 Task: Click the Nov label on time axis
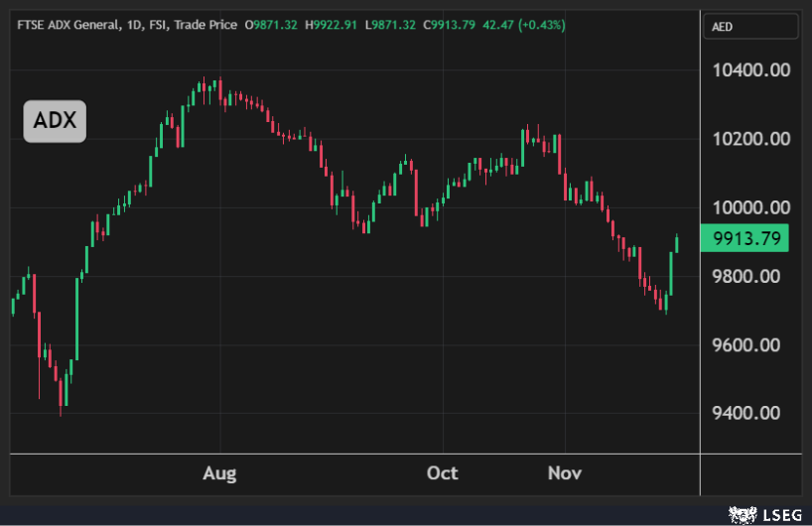pyautogui.click(x=564, y=473)
